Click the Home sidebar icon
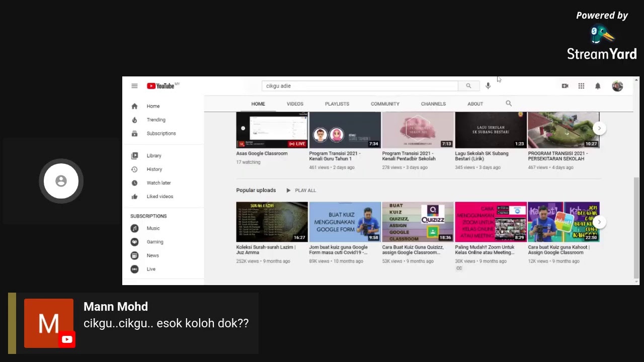This screenshot has width=644, height=362. click(x=134, y=106)
